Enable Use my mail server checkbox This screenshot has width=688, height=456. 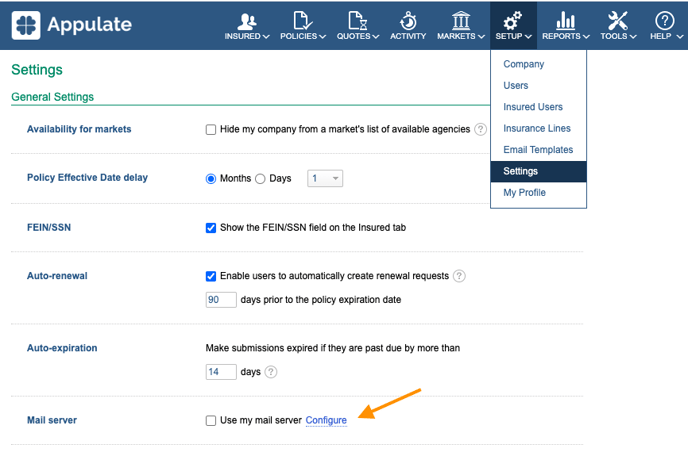tap(211, 420)
